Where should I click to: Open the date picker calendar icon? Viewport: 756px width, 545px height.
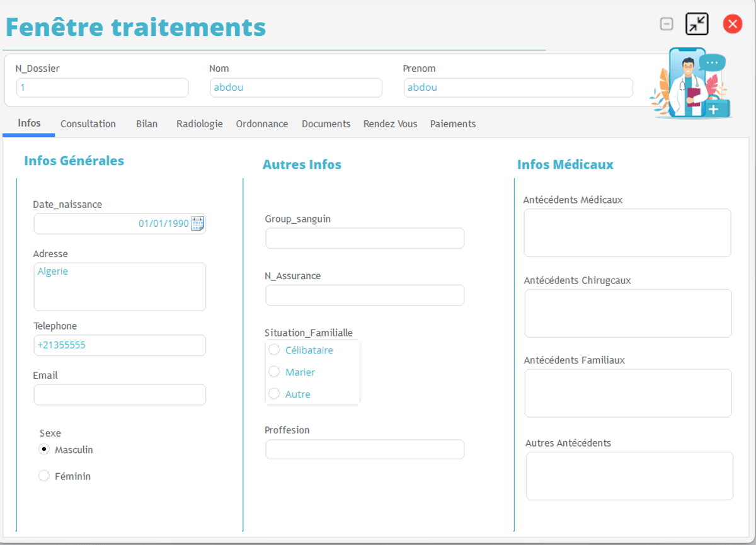(198, 224)
